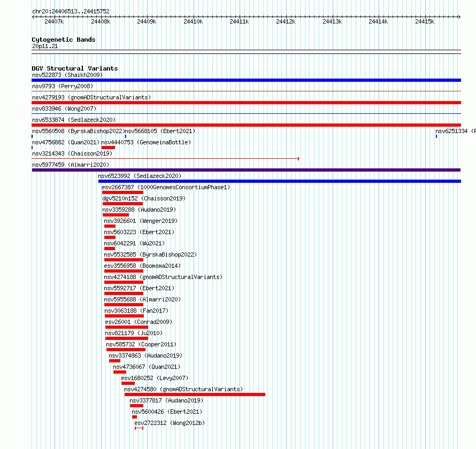This screenshot has width=476, height=449.
Task: Open esv26001 (Conrad2009) label
Action: tap(139, 322)
